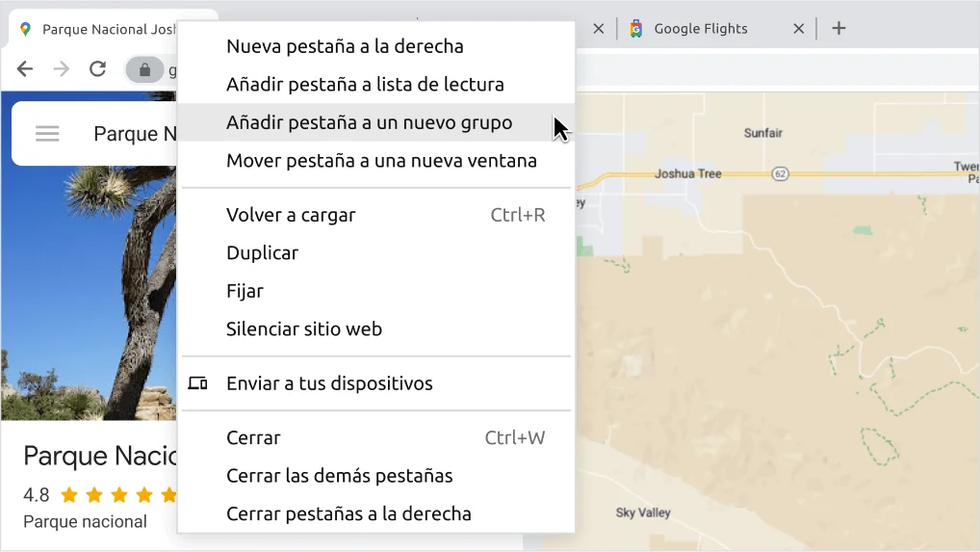Open the Google Maps hamburger menu
The image size is (980, 552).
(x=47, y=133)
